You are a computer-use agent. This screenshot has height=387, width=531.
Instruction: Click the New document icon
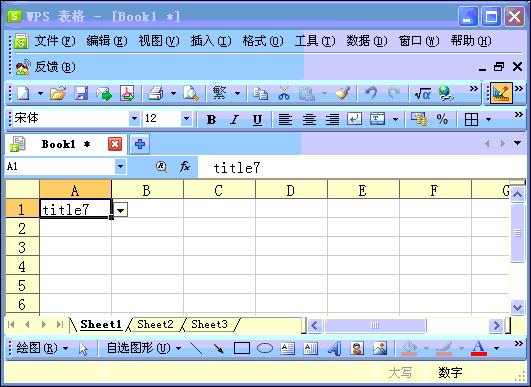tap(23, 93)
